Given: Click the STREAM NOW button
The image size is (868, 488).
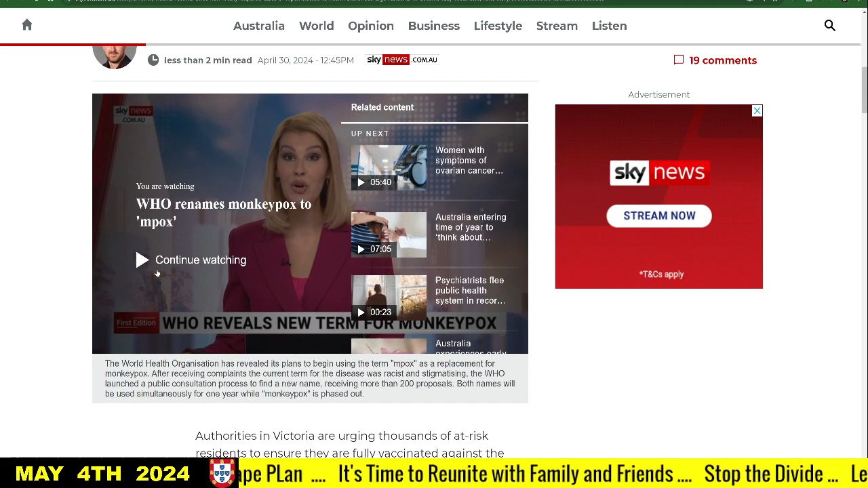Looking at the screenshot, I should tap(658, 216).
